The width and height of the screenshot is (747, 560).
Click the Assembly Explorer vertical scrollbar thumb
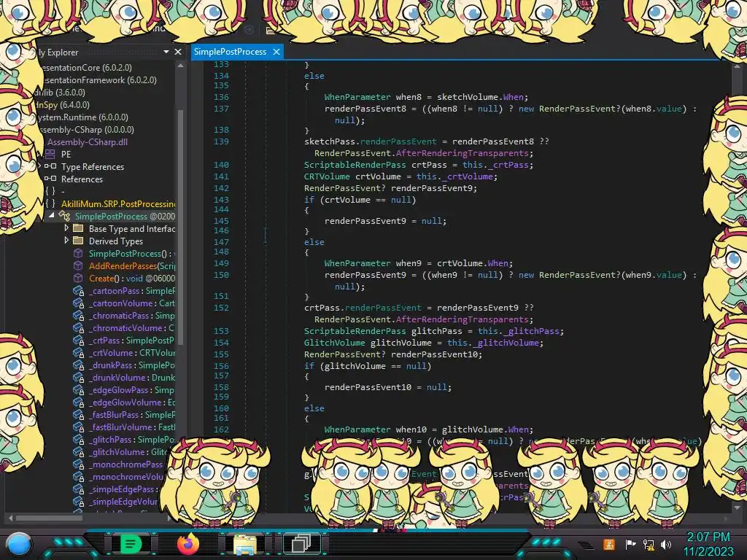tap(180, 226)
